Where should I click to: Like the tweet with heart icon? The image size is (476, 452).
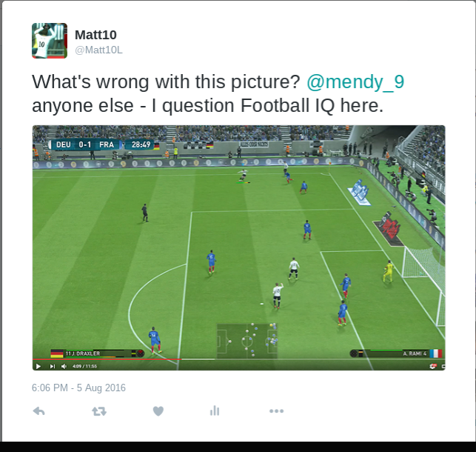(x=158, y=411)
